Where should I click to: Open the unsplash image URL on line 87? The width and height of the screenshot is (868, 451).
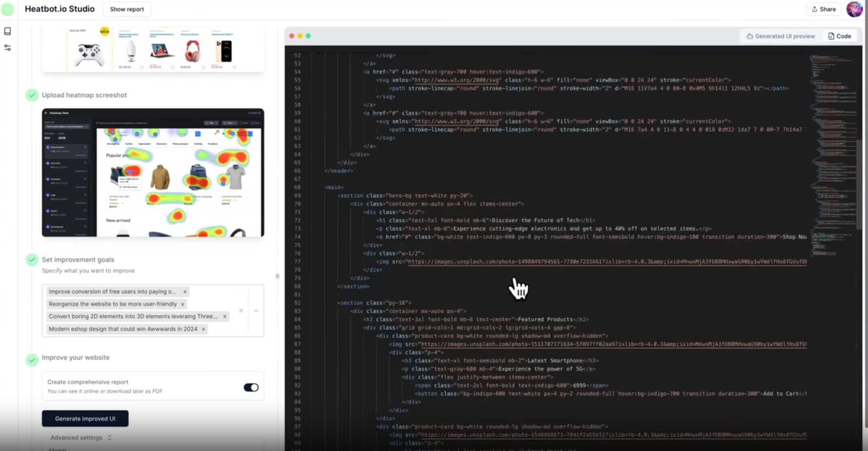coord(613,344)
